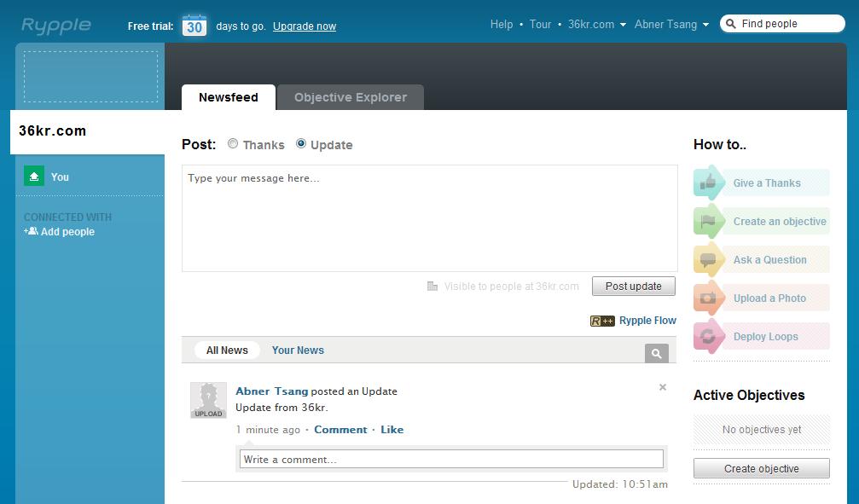Click the dashed logo placeholder box
The width and height of the screenshot is (859, 504).
pyautogui.click(x=91, y=77)
